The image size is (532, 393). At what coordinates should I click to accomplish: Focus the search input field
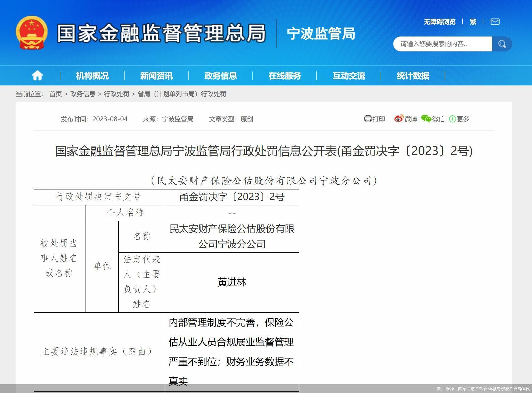click(x=442, y=44)
